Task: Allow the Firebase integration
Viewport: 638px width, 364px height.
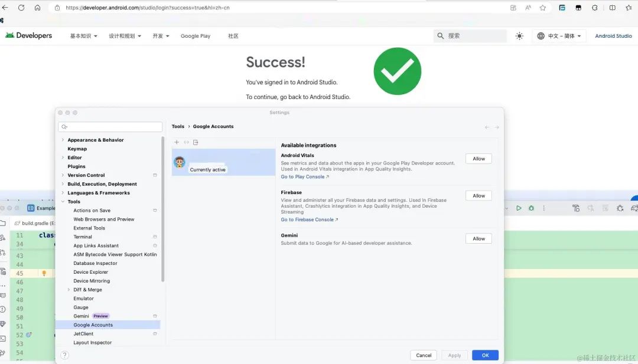Action: pos(479,196)
